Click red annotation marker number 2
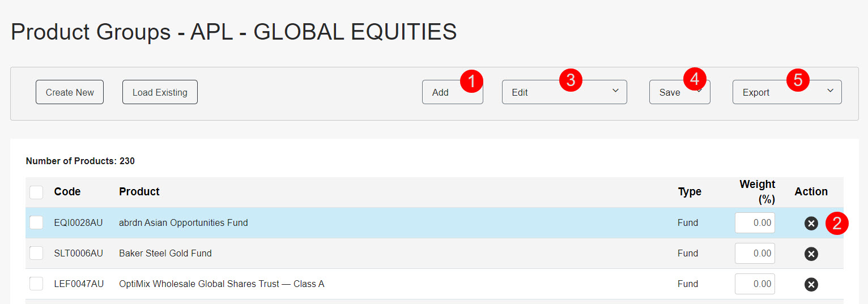The height and width of the screenshot is (304, 868). [x=837, y=223]
